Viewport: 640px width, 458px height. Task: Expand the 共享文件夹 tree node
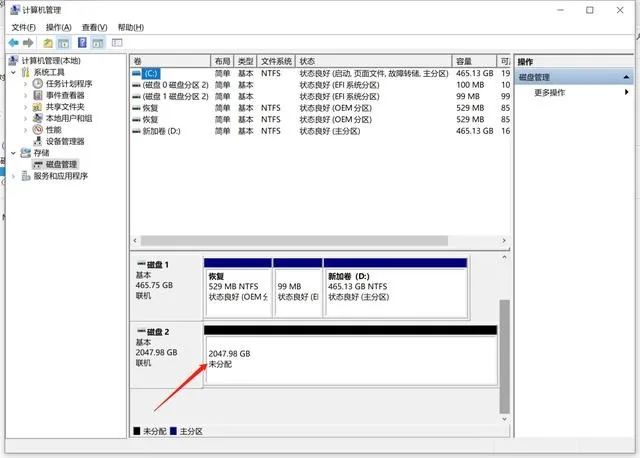[x=25, y=107]
